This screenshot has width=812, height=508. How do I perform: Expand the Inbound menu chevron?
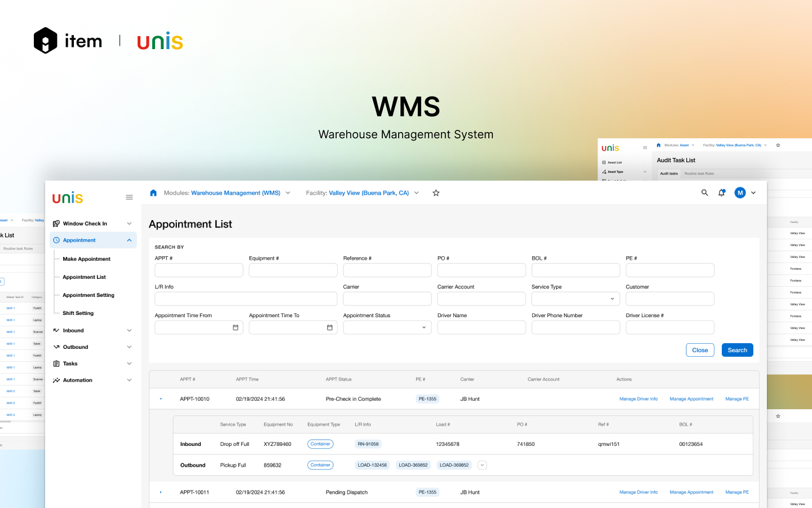pos(129,330)
